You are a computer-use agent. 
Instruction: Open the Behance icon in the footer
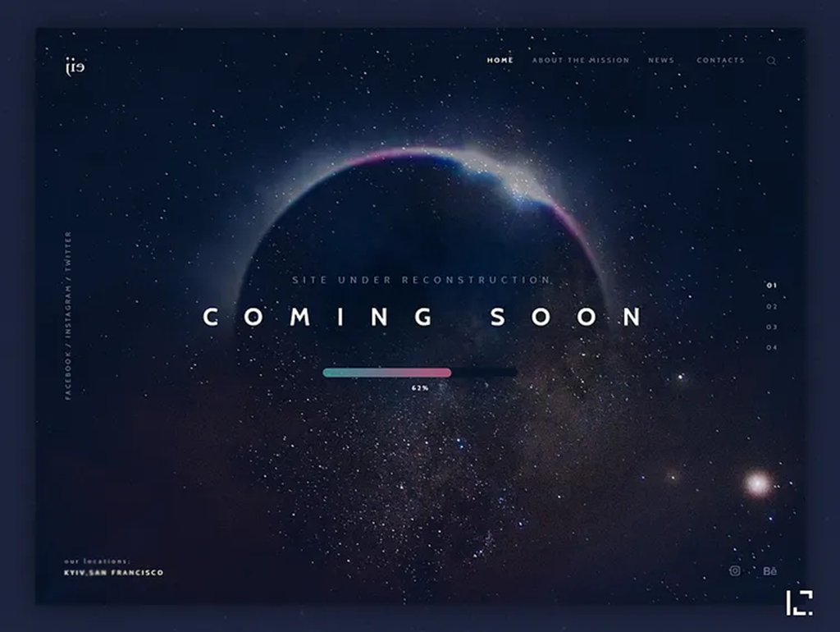(769, 570)
